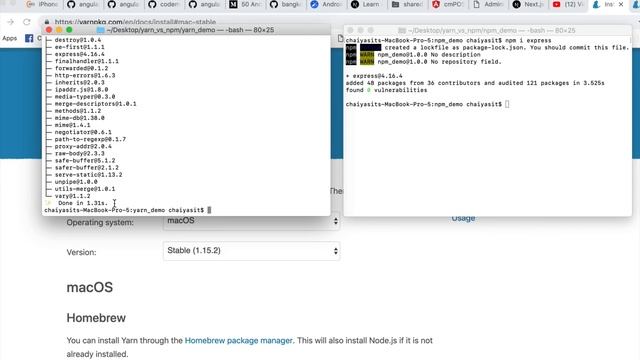
Task: Open the Facebook bookmark icon
Action: (x=29, y=38)
